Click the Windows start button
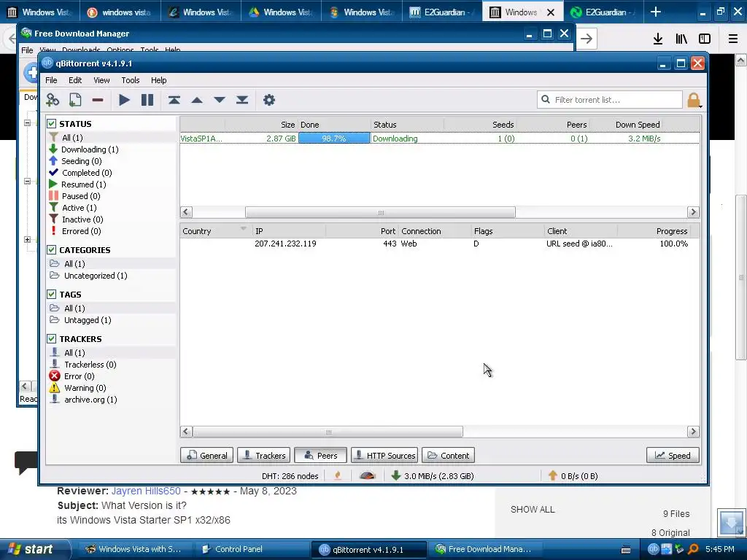The width and height of the screenshot is (747, 560). (34, 549)
